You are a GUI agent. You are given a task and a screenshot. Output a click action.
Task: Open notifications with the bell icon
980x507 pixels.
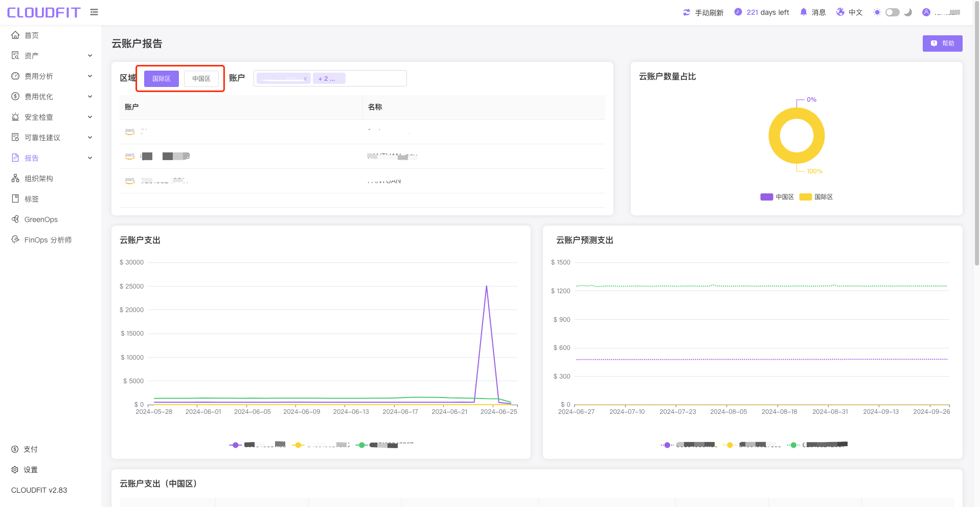[804, 12]
